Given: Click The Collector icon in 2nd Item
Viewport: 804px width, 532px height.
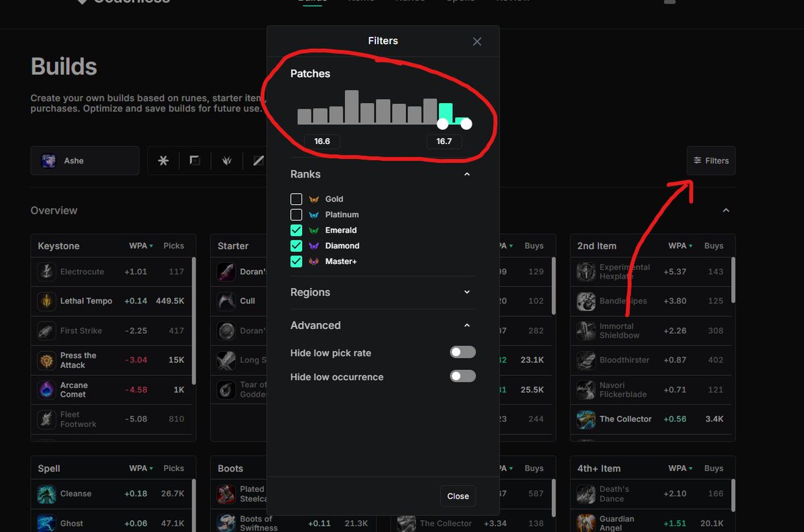Looking at the screenshot, I should pyautogui.click(x=586, y=419).
